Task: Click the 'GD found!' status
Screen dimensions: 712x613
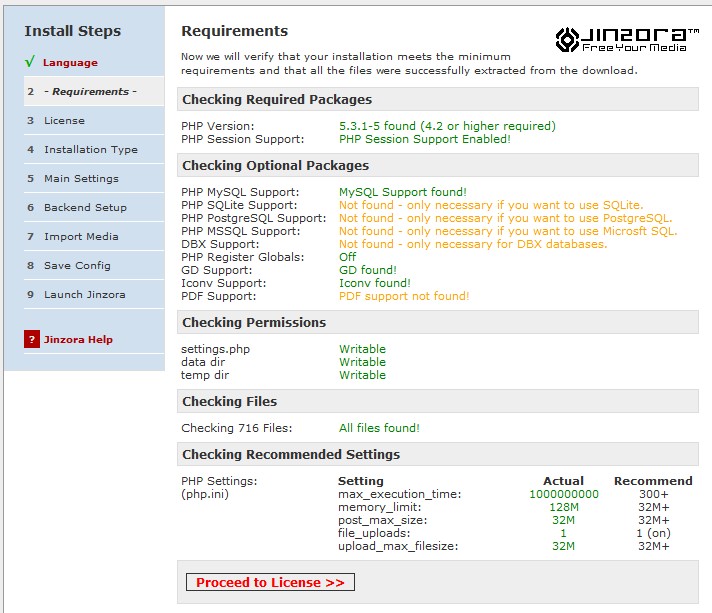Action: [368, 270]
